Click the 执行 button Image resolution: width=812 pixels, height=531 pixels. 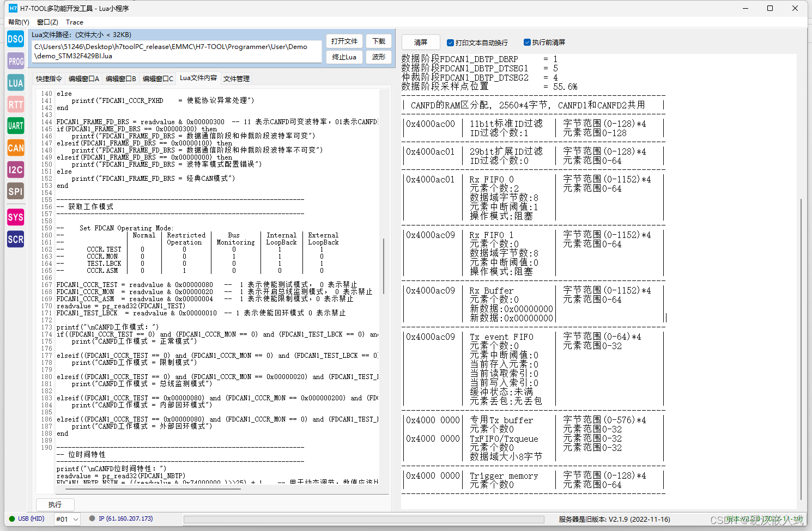coord(55,505)
